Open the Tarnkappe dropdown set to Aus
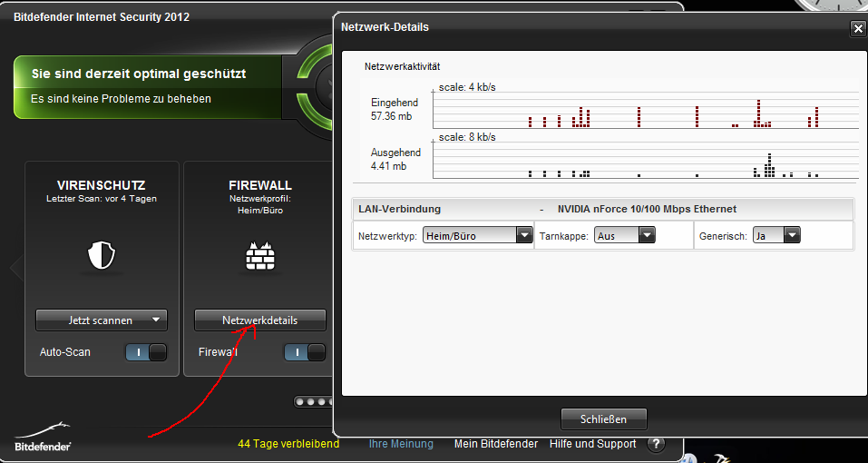Image resolution: width=868 pixels, height=463 pixels. pos(625,235)
